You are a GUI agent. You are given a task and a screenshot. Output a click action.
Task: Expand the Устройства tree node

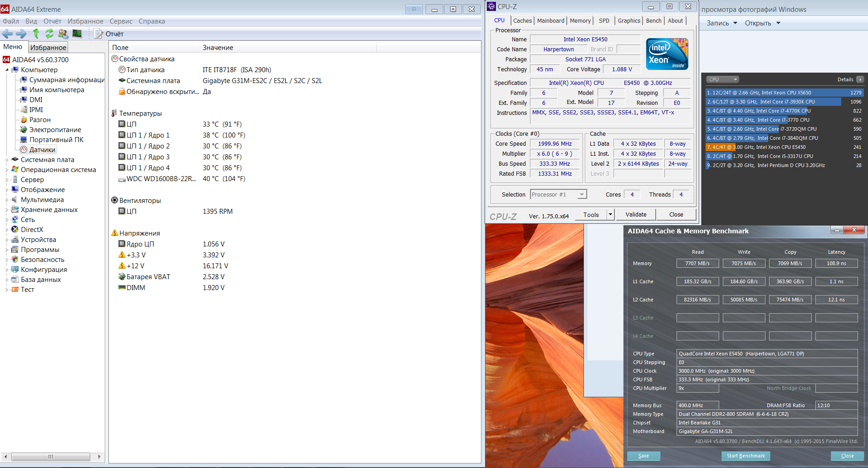[x=7, y=240]
